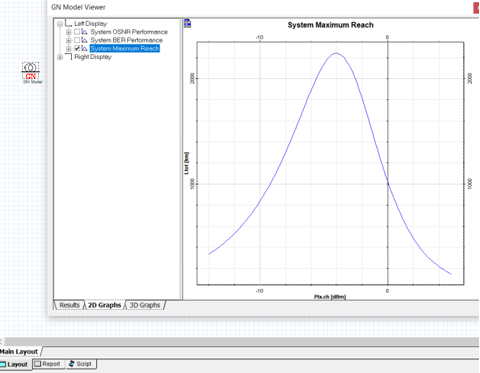The height and width of the screenshot is (373, 480).
Task: Select the System Maximum Reach tree item
Action: coord(125,49)
